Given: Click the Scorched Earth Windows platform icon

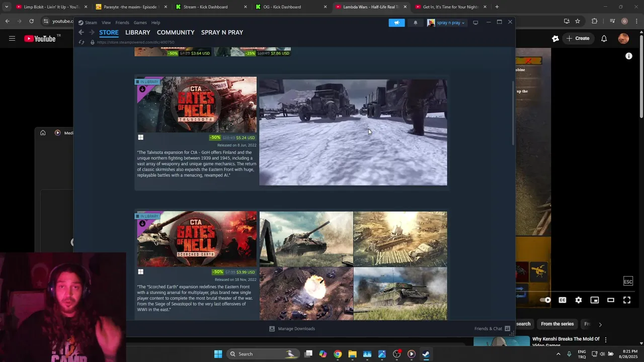Looking at the screenshot, I should [x=141, y=272].
